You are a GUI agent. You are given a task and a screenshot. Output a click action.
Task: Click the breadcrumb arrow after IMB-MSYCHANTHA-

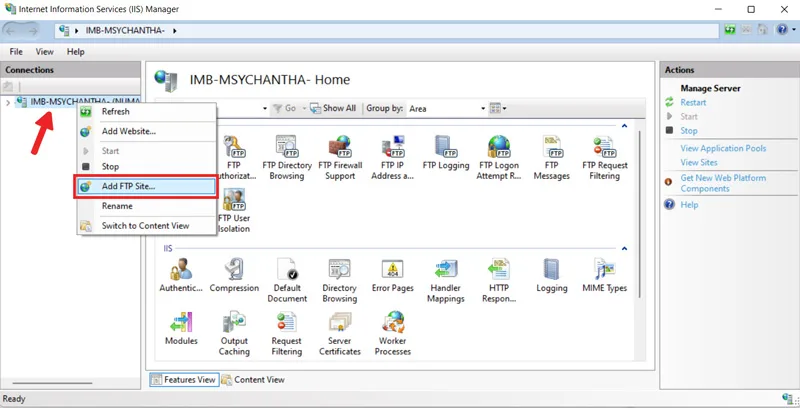tap(174, 31)
